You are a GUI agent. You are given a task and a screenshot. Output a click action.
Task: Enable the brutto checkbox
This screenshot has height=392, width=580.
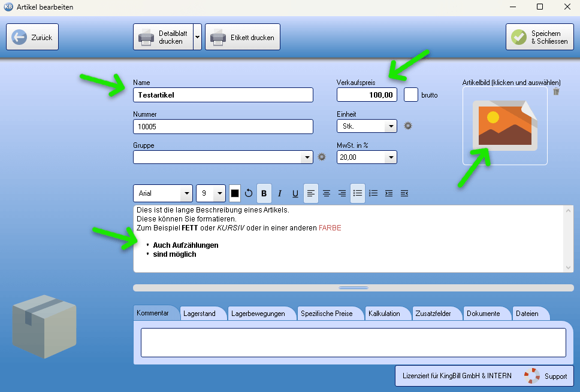411,95
